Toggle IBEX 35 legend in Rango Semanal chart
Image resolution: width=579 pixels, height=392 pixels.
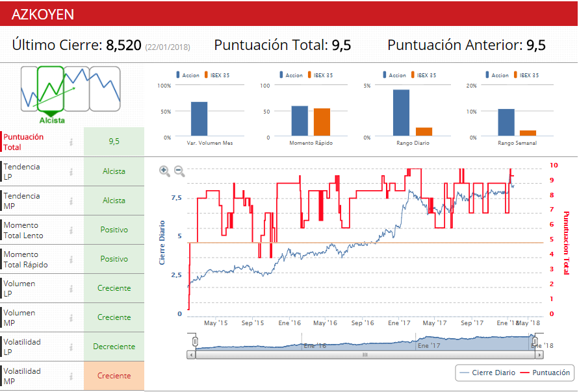[526, 75]
